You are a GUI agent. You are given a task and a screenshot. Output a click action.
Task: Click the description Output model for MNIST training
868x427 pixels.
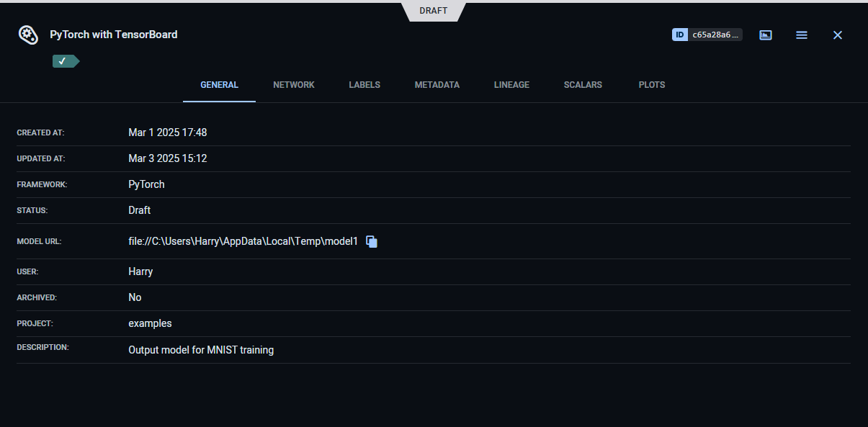201,350
